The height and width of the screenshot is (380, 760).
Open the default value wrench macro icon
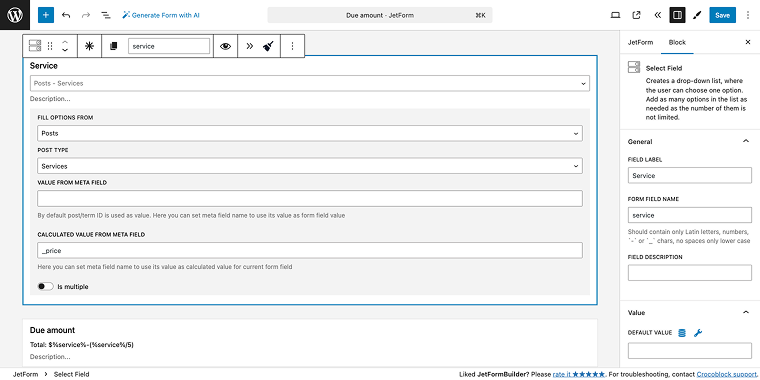click(698, 332)
